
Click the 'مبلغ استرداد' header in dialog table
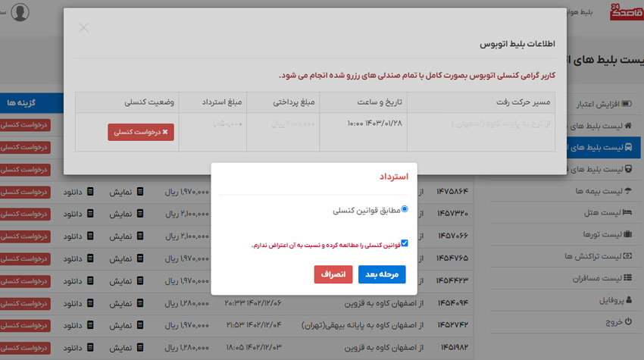tap(222, 102)
